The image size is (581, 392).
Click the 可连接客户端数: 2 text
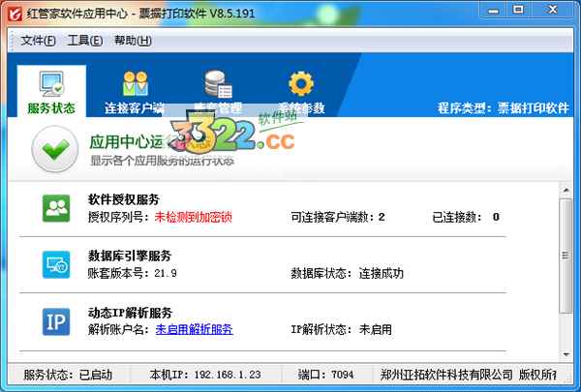pos(338,217)
